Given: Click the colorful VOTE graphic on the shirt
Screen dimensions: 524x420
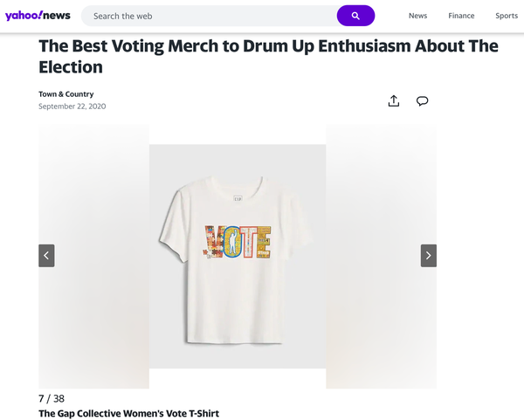Looking at the screenshot, I should (x=237, y=242).
